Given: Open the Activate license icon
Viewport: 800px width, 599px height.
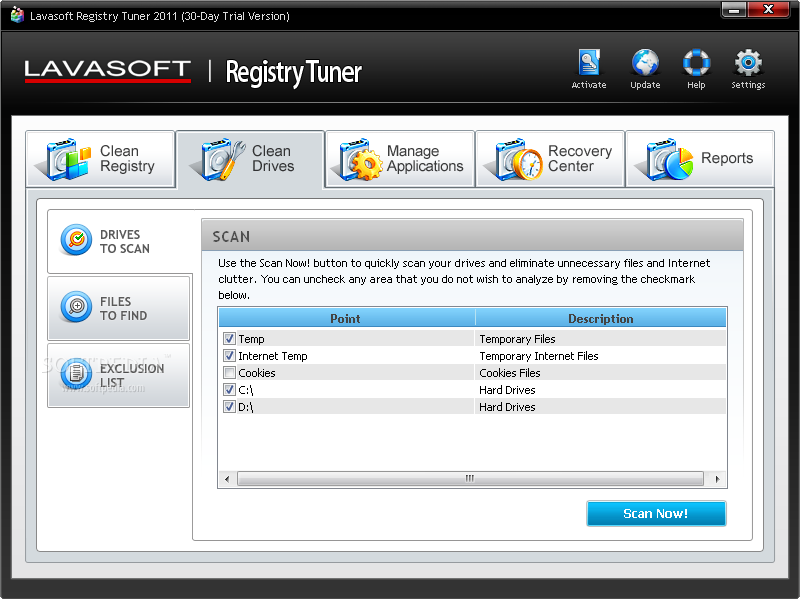Looking at the screenshot, I should (x=589, y=63).
